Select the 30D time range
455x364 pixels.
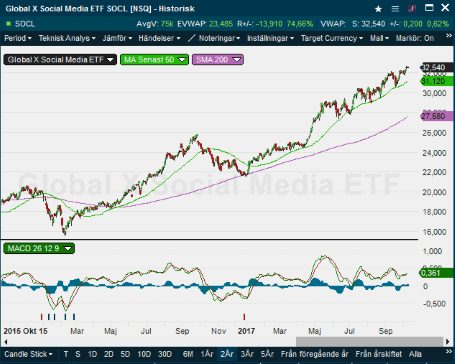[x=165, y=354]
